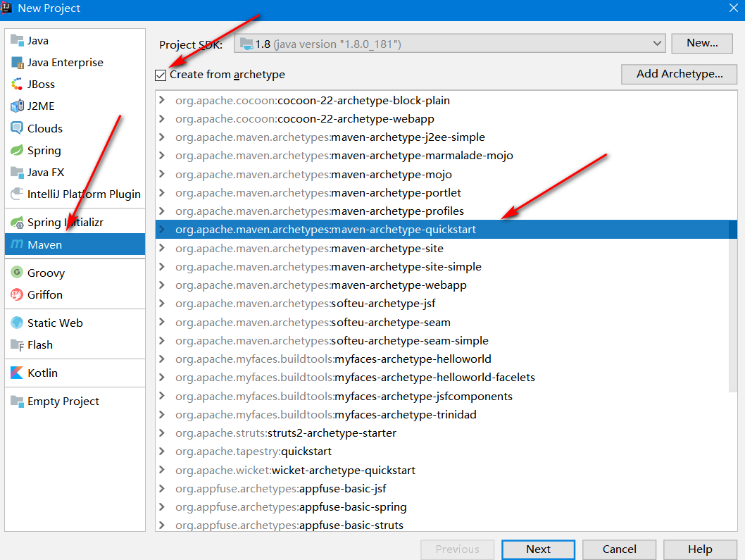Click the Static Web globe icon
The image size is (745, 560).
tap(17, 323)
